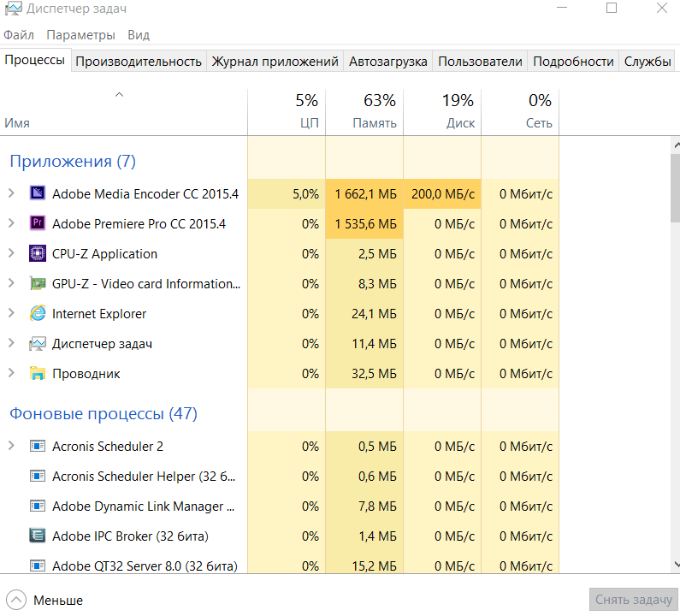Click the Adobe Premiere Pro icon
This screenshot has width=680, height=616.
[x=38, y=223]
